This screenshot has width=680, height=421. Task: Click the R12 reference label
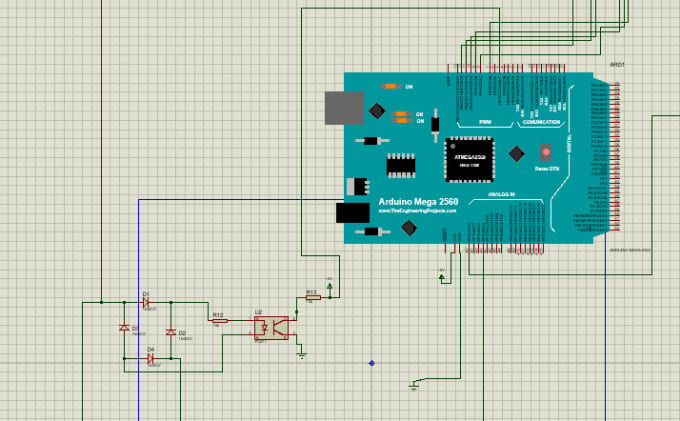(218, 315)
